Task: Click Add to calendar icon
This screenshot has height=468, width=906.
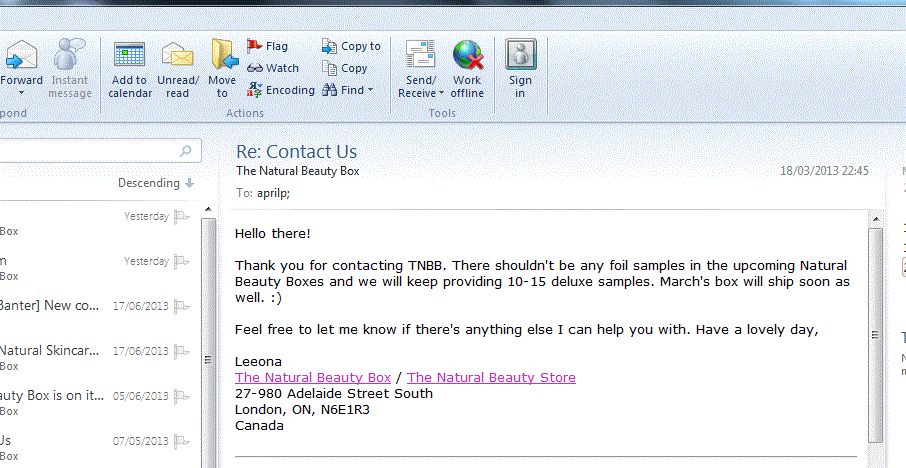Action: coord(129,55)
